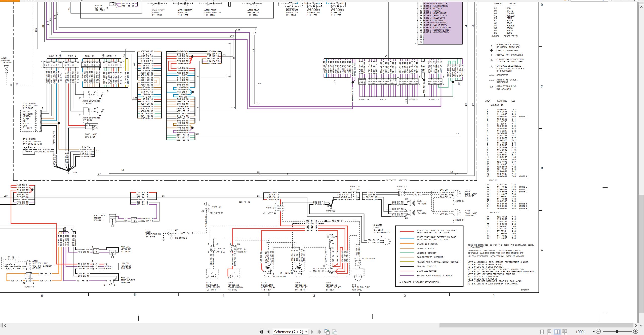Click the 'HARNESS AS.' table heading
The image size is (644, 335).
pyautogui.click(x=497, y=105)
